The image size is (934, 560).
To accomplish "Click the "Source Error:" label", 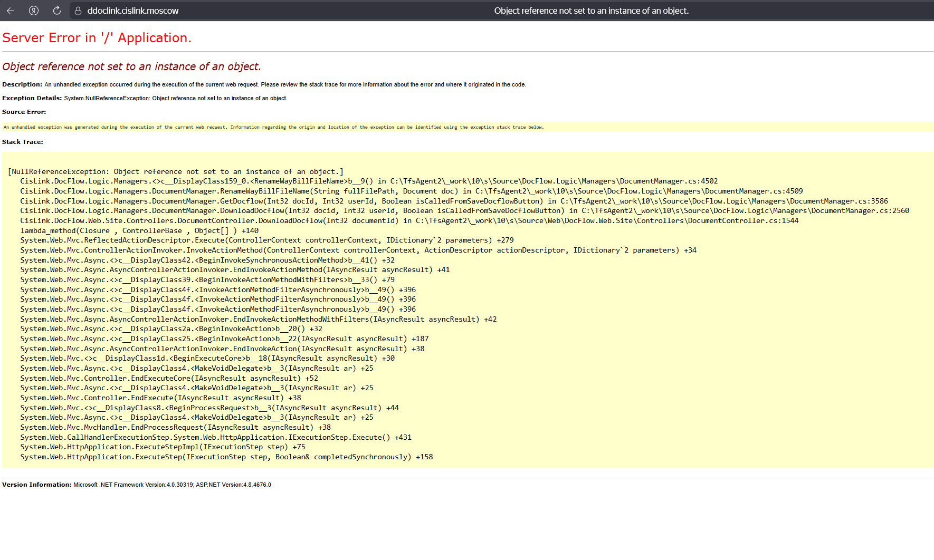I will (24, 112).
